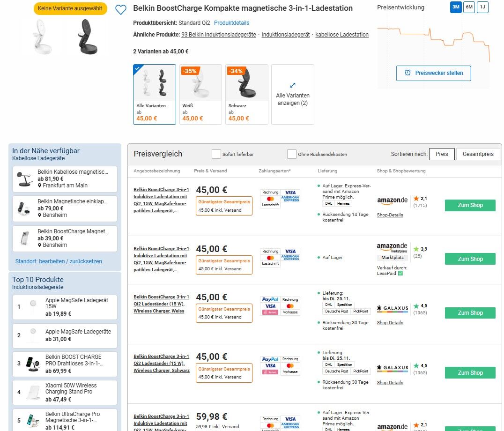Click the heart wishlist icon
The width and height of the screenshot is (504, 431).
coord(121,9)
